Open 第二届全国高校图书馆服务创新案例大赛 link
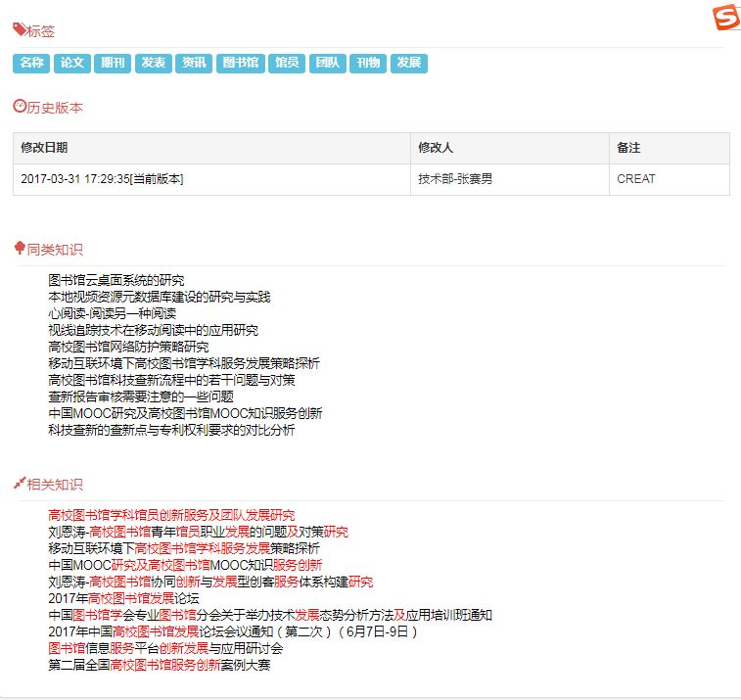 tap(160, 666)
